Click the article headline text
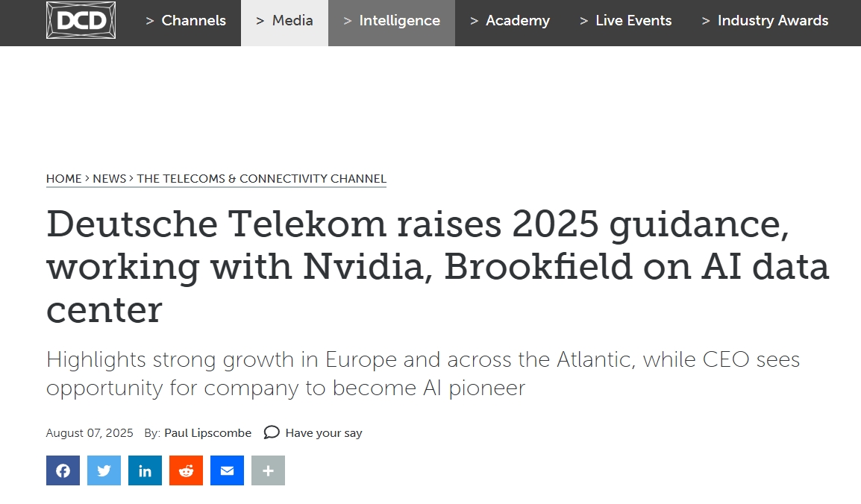Screen dimensions: 861x504 [438, 266]
